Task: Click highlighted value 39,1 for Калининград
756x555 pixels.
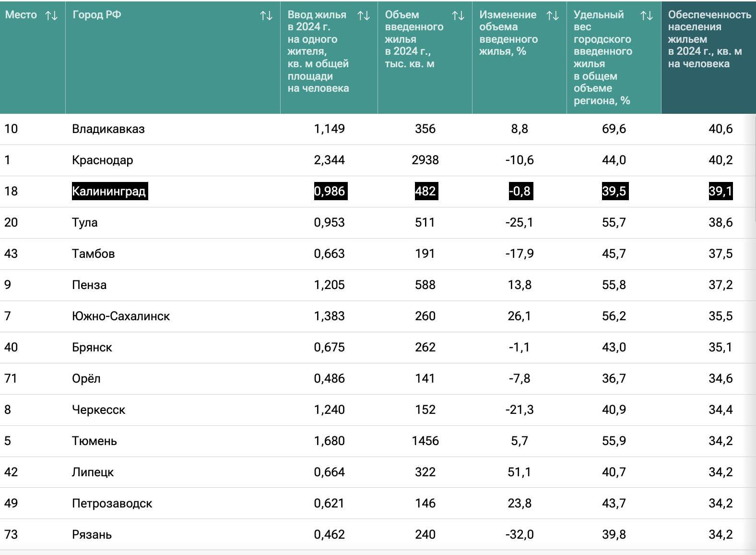Action: click(721, 191)
